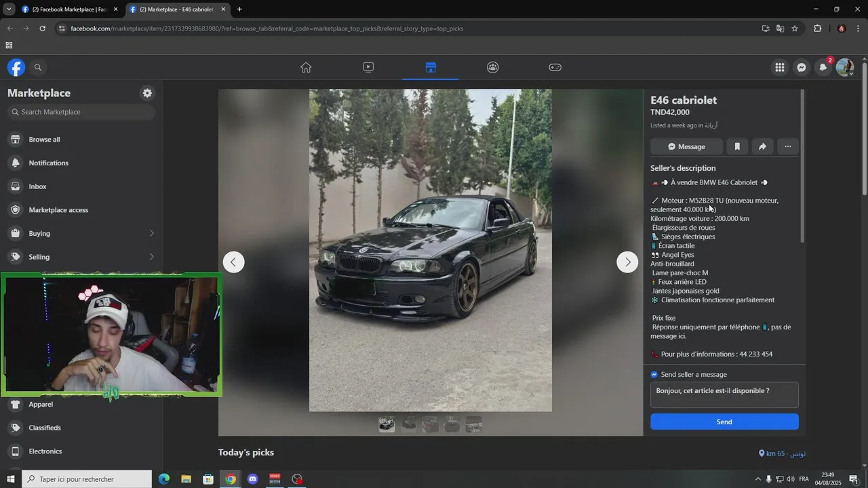Open the Groups icon in top bar
The width and height of the screenshot is (868, 488).
point(493,67)
